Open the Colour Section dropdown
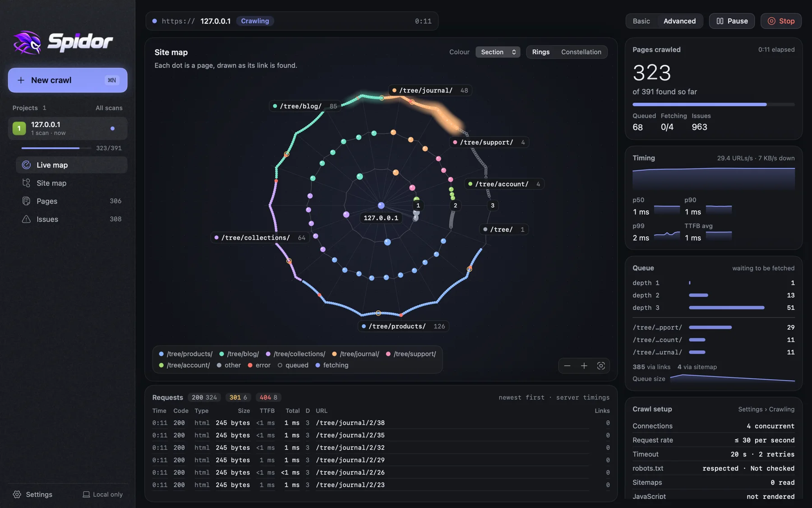Screen dimensions: 812x508 coord(498,52)
